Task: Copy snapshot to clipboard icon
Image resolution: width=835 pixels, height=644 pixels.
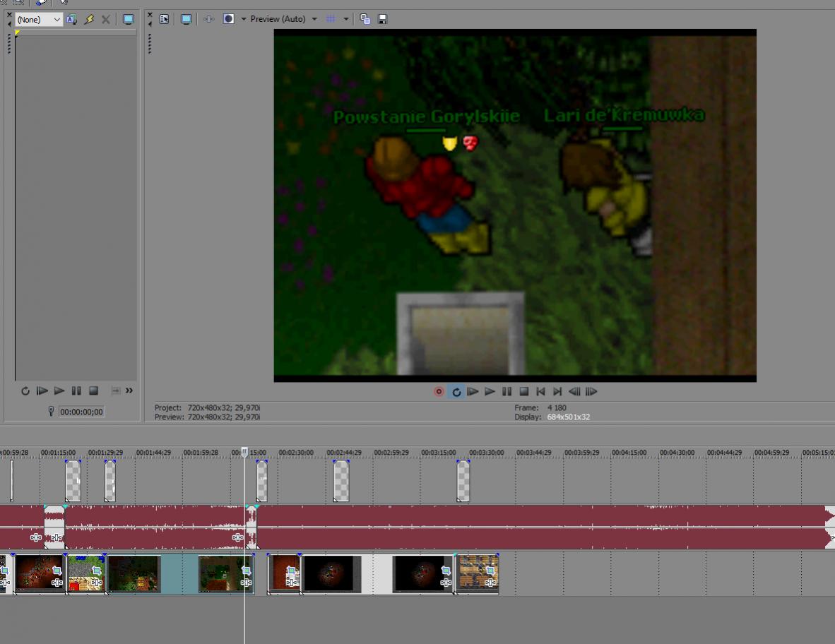Action: [x=365, y=19]
